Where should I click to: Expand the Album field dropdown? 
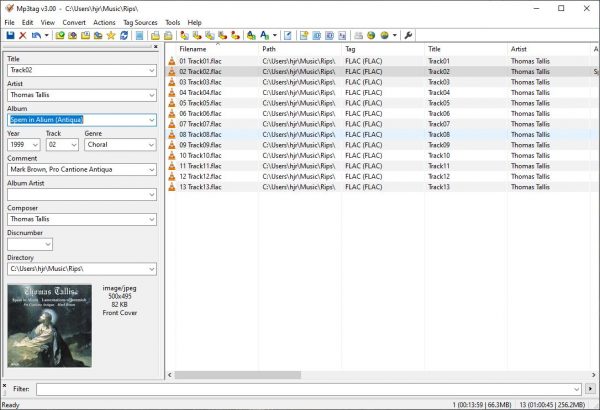[152, 120]
